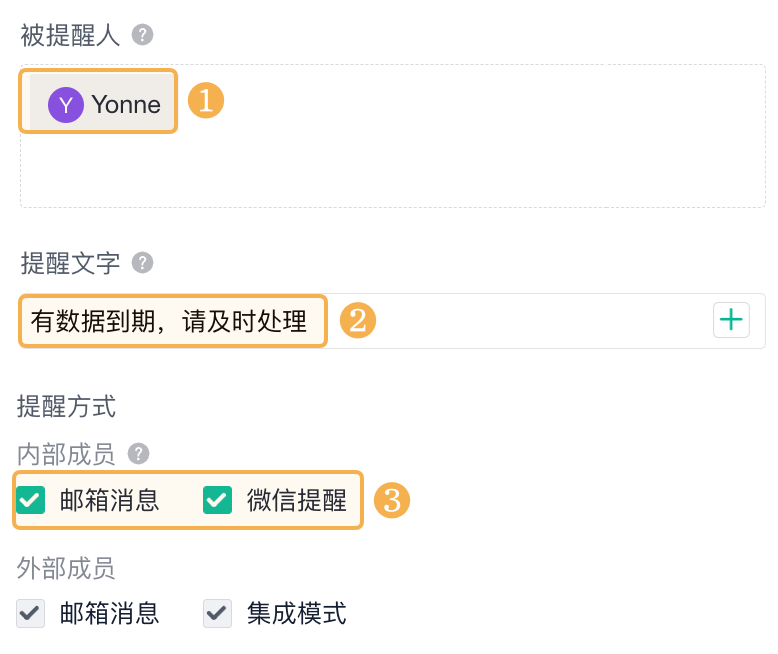Click the 内部成员 label text
This screenshot has height=654, width=778.
[66, 455]
